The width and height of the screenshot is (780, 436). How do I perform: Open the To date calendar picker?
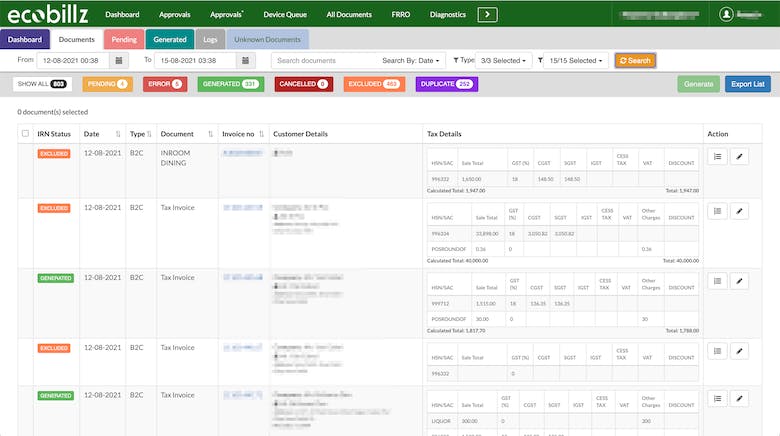tap(246, 60)
